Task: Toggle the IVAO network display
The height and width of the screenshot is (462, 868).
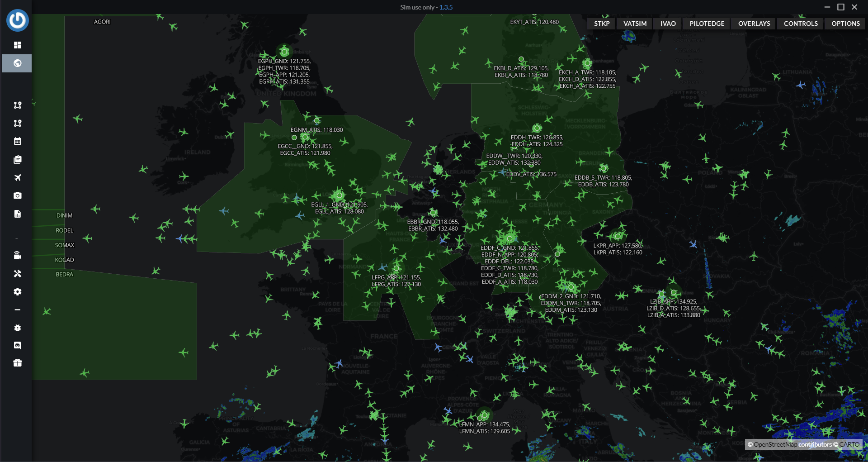Action: pyautogui.click(x=667, y=24)
